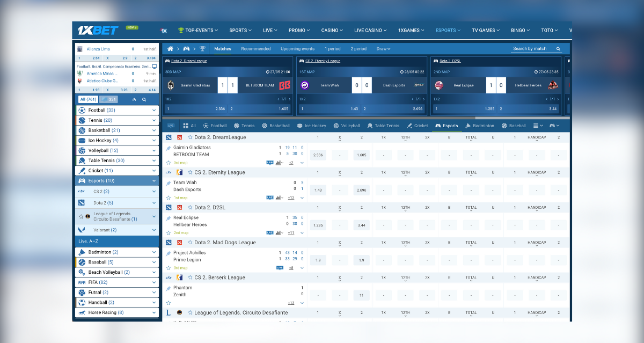The image size is (644, 343).
Task: Open the ESPORTS menu in the top navigation
Action: [448, 31]
